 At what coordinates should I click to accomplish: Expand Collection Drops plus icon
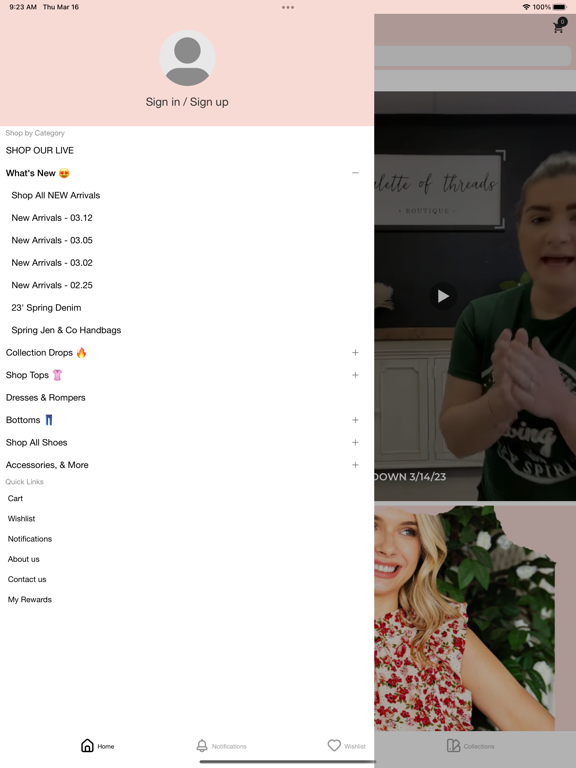[x=355, y=353]
